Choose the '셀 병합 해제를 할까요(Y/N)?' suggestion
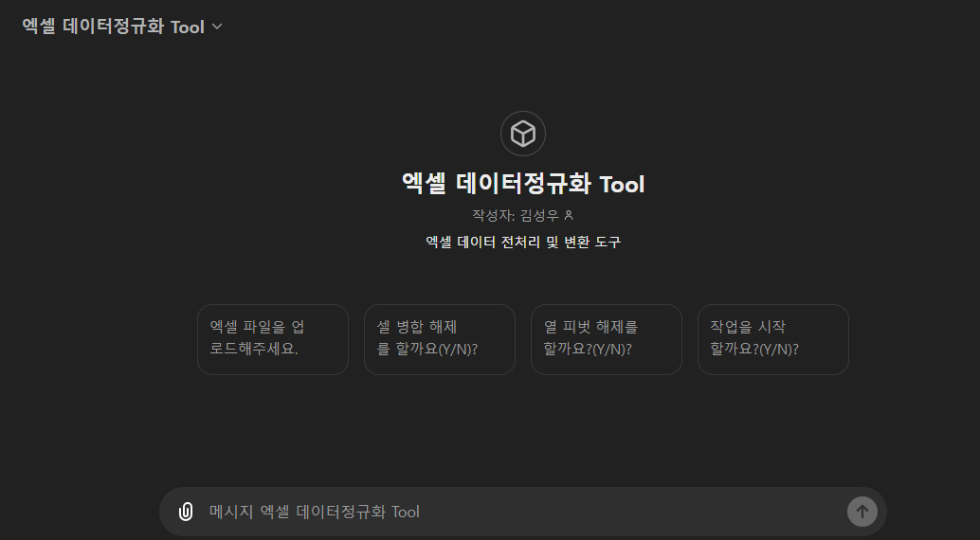 pyautogui.click(x=440, y=339)
